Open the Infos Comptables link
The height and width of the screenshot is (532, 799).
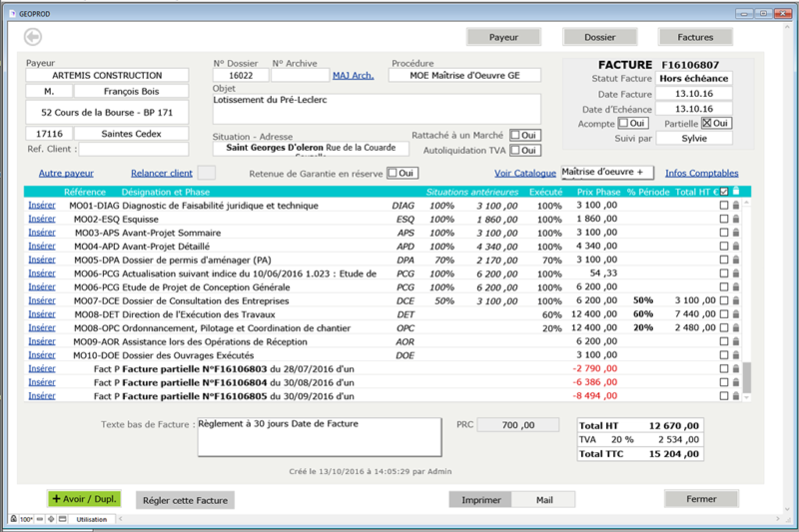pos(701,173)
